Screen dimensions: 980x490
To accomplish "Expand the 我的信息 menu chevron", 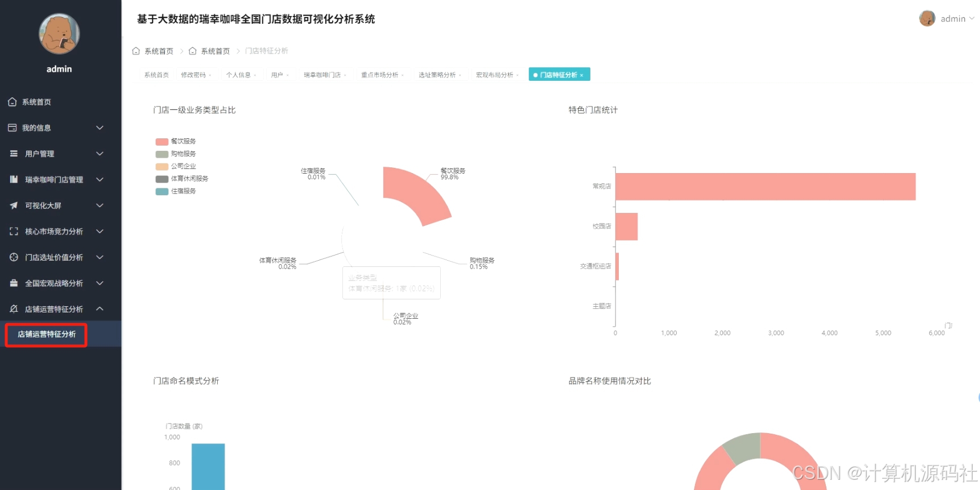I will (100, 128).
